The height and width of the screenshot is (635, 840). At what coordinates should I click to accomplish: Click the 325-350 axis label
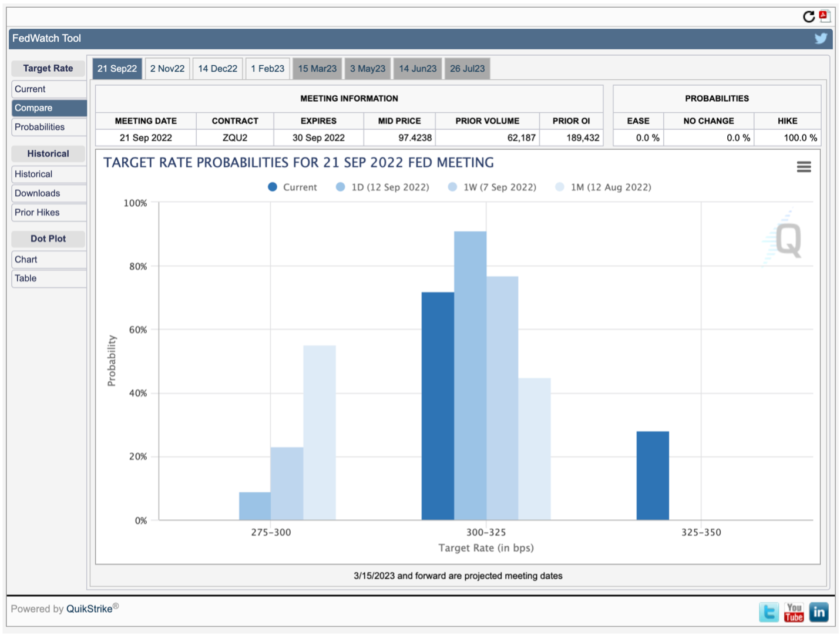pos(701,532)
